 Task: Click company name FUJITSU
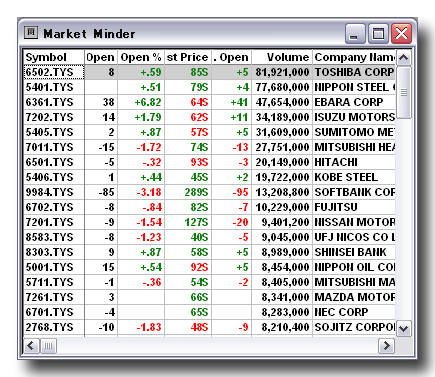click(336, 207)
